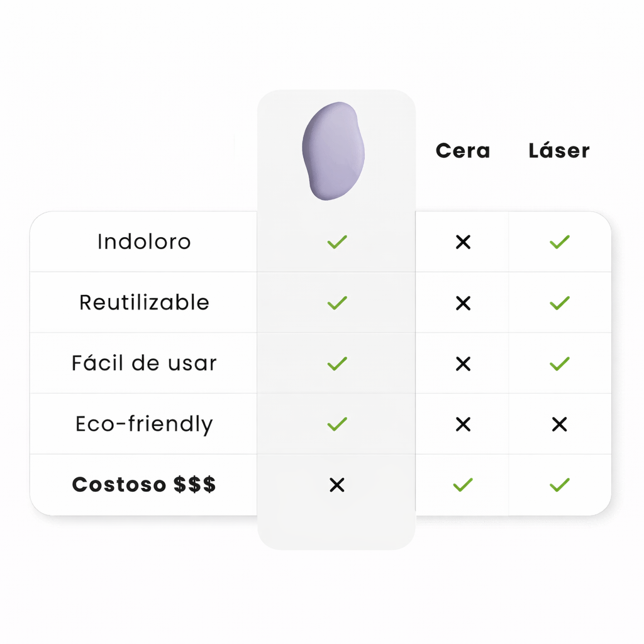The image size is (644, 644).
Task: Click the product's green check for Reutilizable
Action: [337, 303]
